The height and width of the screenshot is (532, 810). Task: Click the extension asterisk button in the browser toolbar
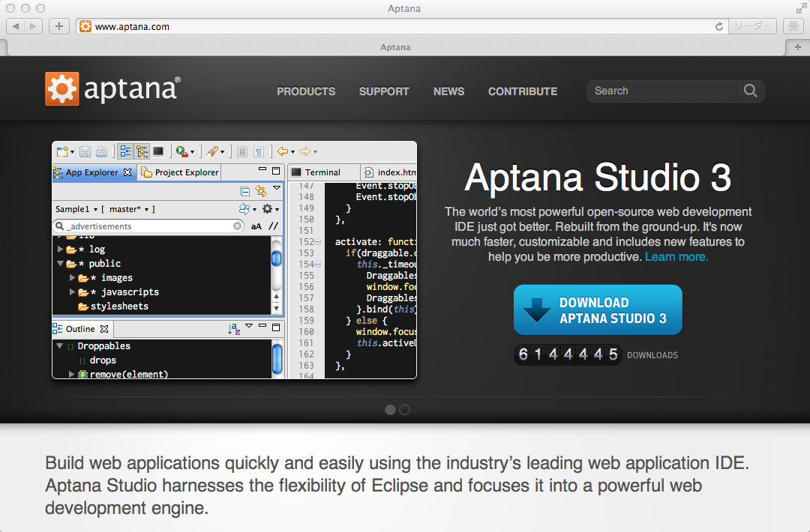(793, 26)
